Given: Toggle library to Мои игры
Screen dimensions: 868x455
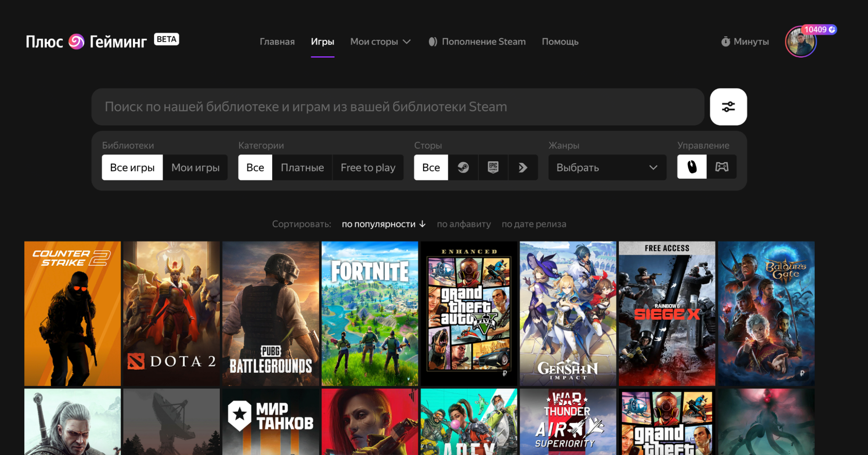Looking at the screenshot, I should (195, 167).
